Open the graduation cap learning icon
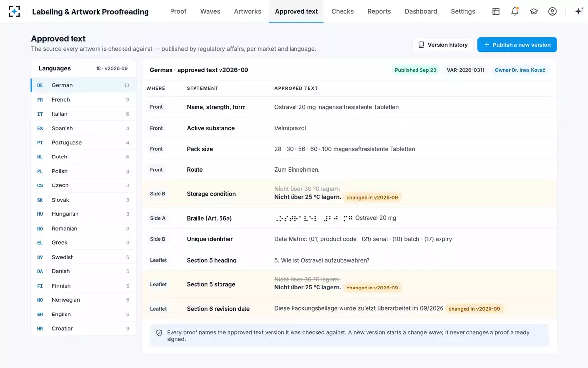Screen dimensions: 588x368 pos(534,11)
